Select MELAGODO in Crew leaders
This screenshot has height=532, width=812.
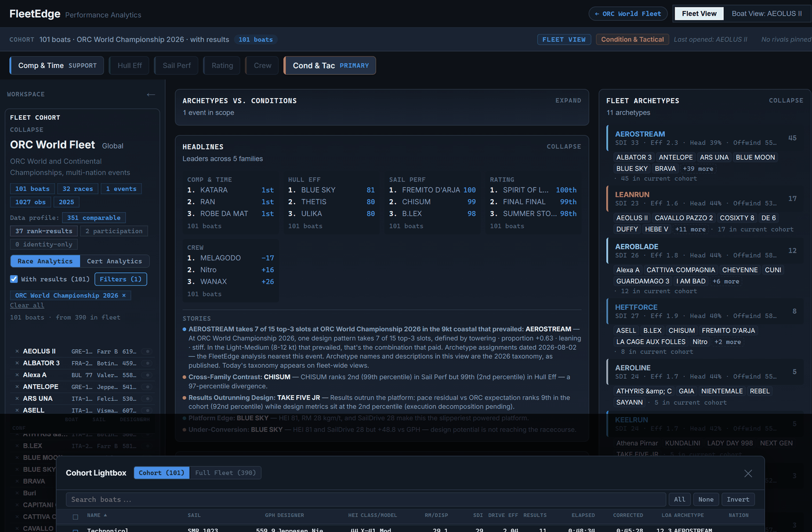coord(220,258)
